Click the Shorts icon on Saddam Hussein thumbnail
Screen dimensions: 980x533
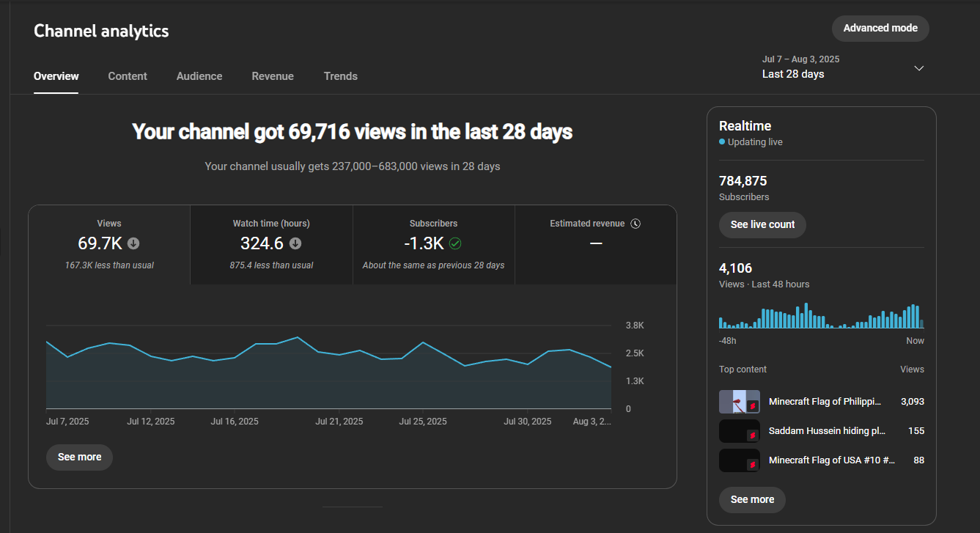click(751, 435)
